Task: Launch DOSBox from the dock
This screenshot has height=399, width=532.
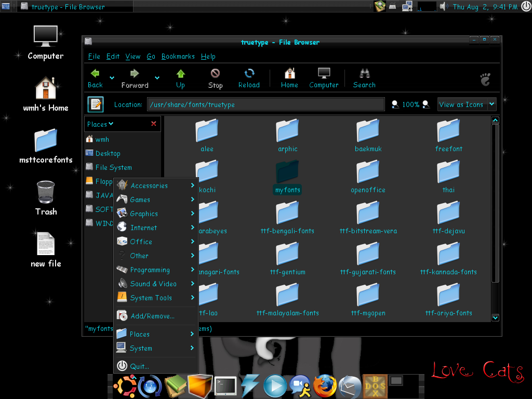Action: click(375, 386)
